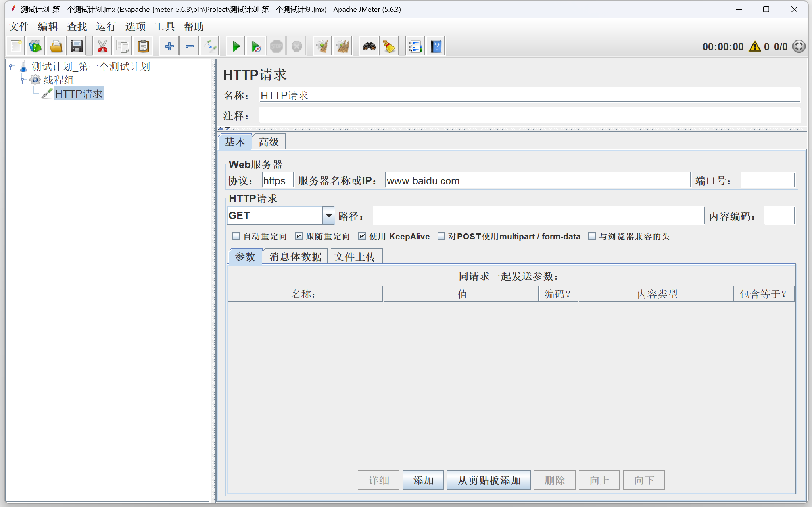
Task: Click the 注释 input field
Action: tap(530, 115)
